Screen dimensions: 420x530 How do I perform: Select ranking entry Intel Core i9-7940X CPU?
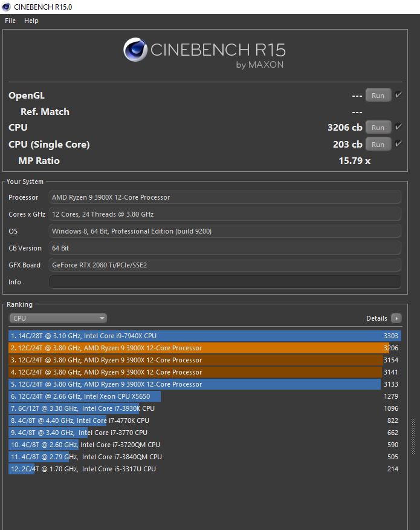[x=205, y=336]
